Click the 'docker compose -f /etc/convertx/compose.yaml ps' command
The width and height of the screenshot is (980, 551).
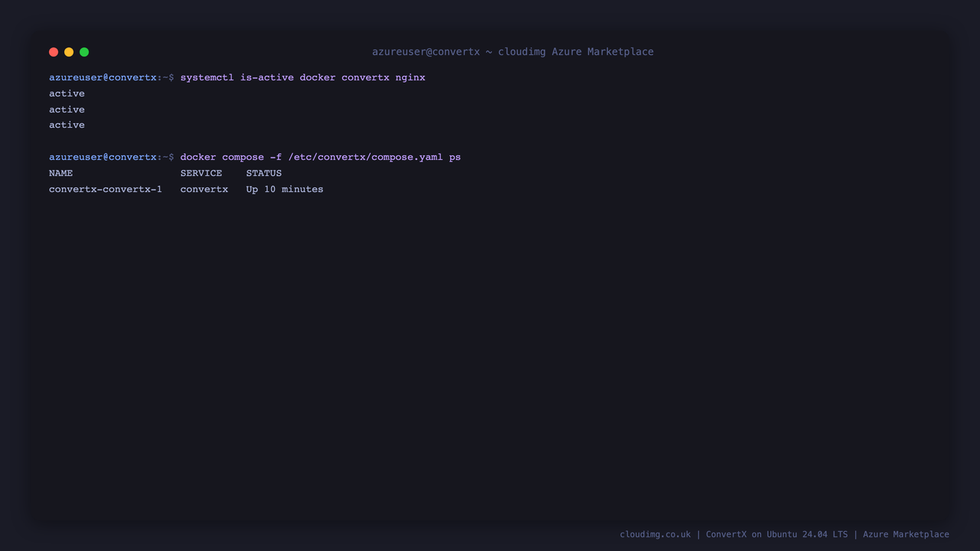pyautogui.click(x=320, y=157)
